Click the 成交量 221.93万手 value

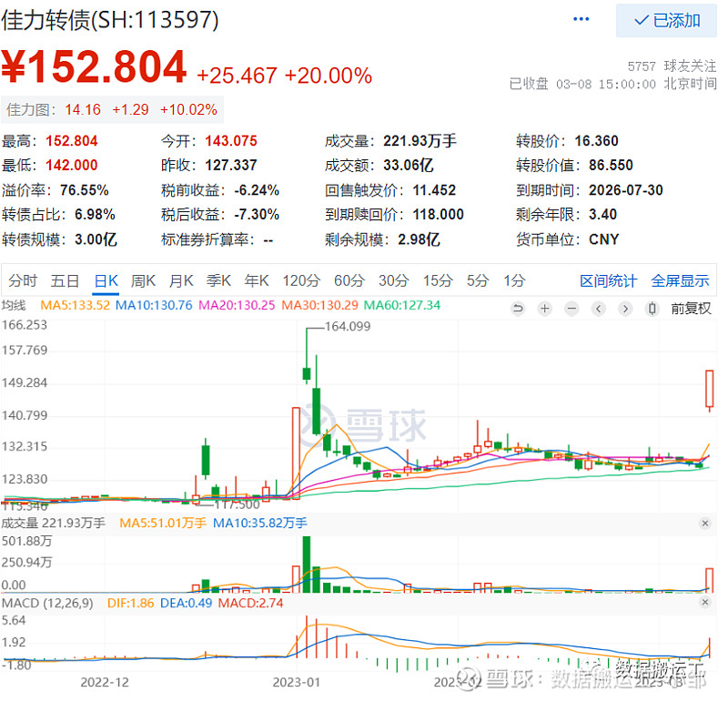point(420,141)
